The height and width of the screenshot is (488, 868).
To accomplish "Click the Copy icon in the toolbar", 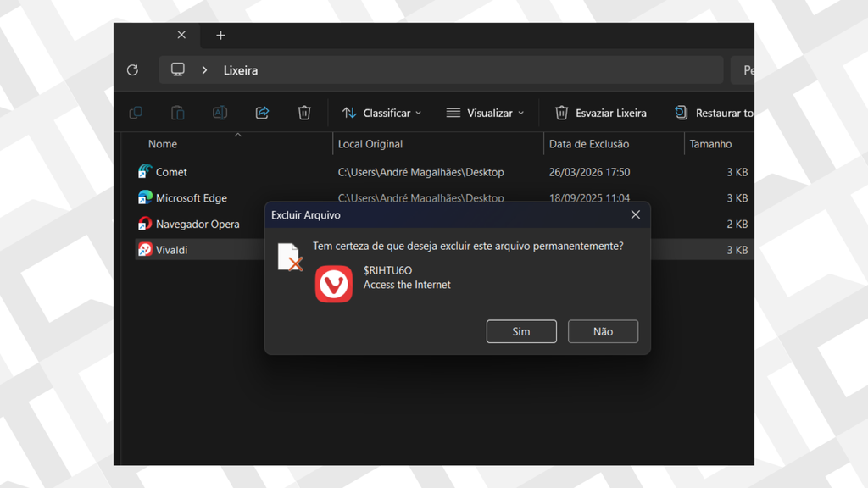I will [x=136, y=113].
